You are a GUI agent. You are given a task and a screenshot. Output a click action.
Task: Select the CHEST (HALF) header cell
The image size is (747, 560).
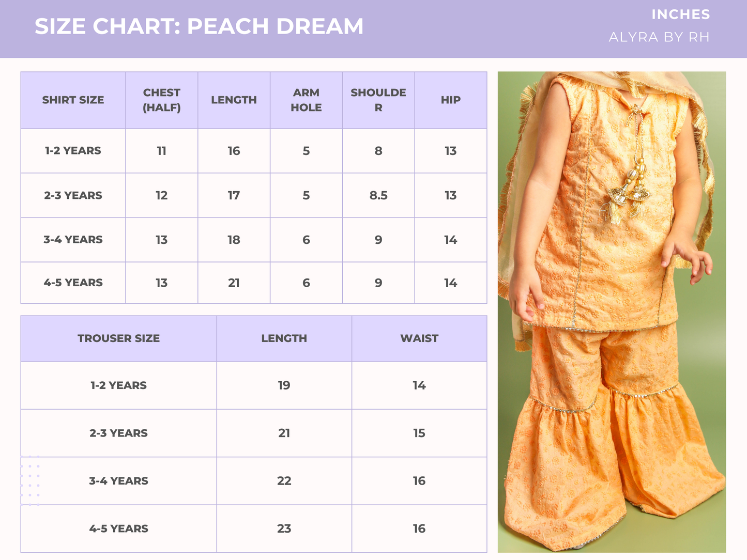(x=161, y=100)
